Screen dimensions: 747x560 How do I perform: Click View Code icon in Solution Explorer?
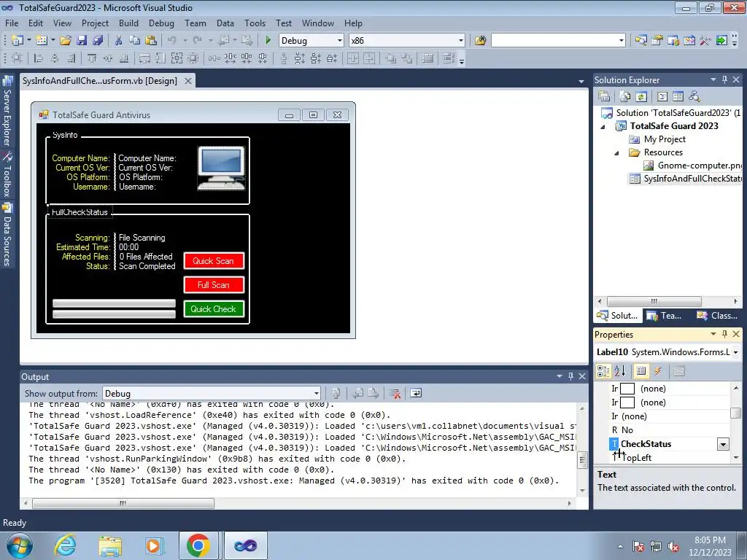click(x=662, y=96)
